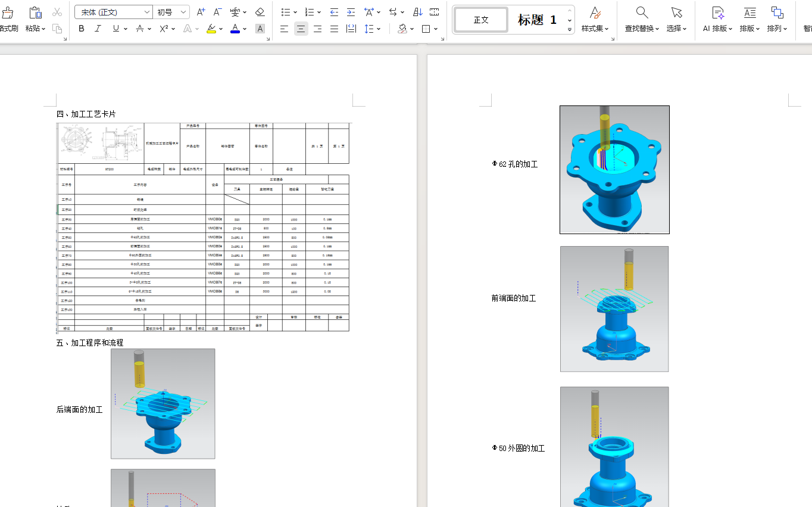812x507 pixels.
Task: Toggle bold formatting
Action: coord(82,29)
